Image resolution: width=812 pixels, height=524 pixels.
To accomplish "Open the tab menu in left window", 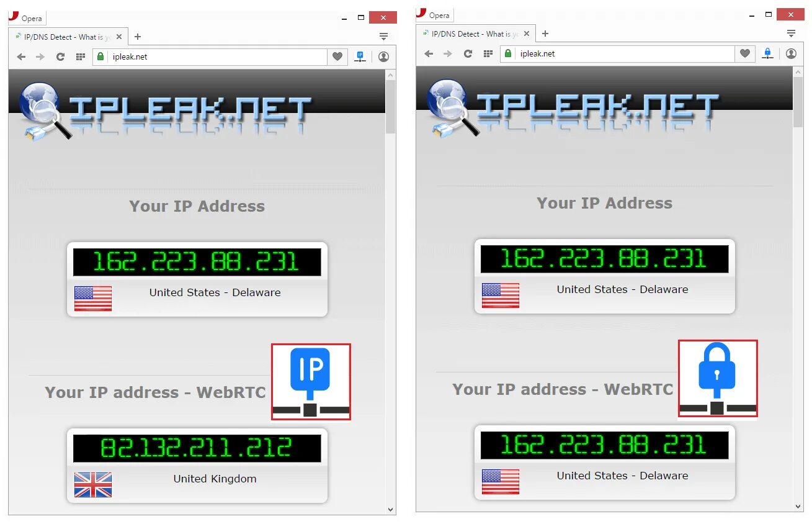I will (383, 37).
